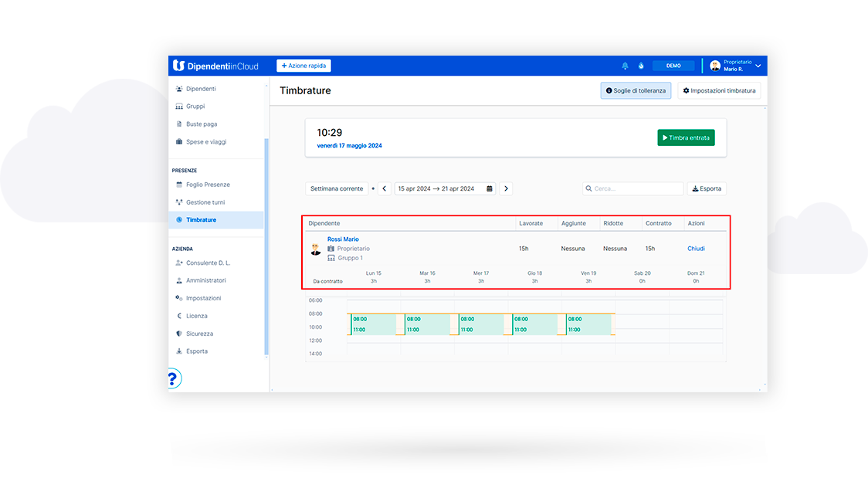This screenshot has height=478, width=868.
Task: Click the Mario R. user avatar
Action: point(715,66)
